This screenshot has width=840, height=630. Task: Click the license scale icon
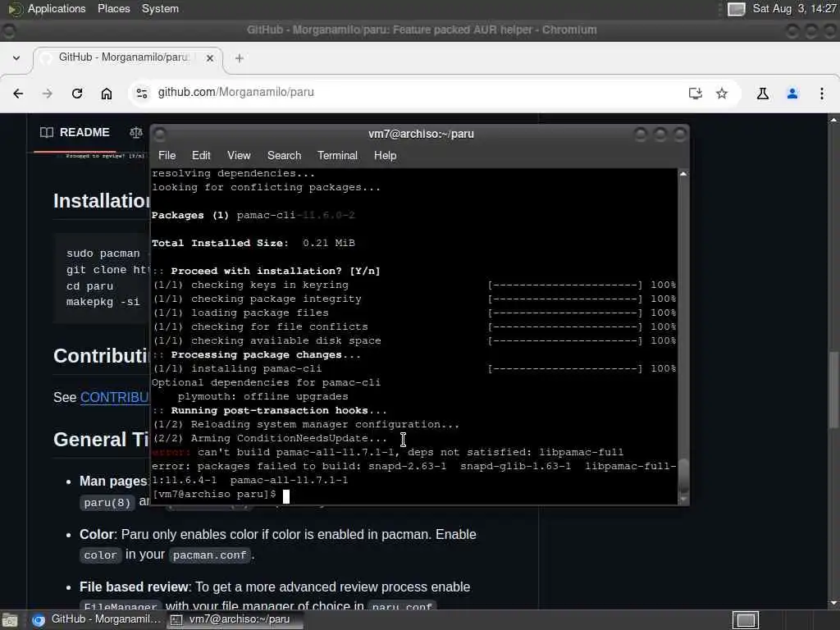[136, 132]
